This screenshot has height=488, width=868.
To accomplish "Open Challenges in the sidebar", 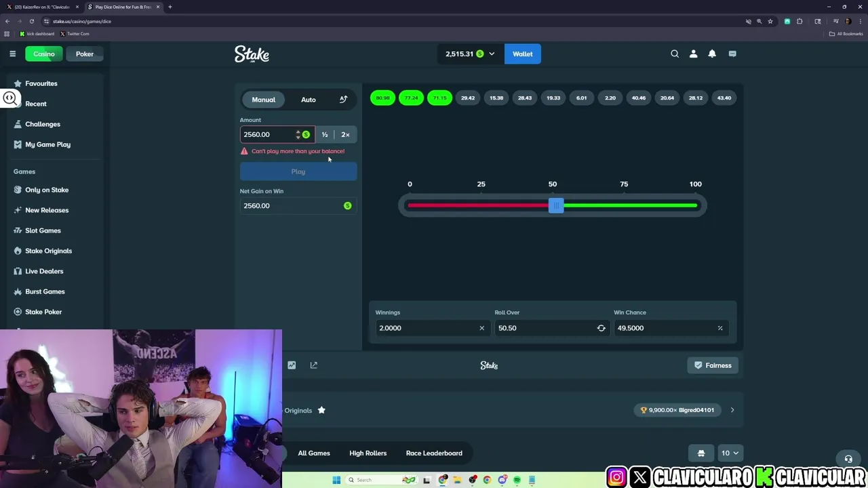I will [54, 124].
